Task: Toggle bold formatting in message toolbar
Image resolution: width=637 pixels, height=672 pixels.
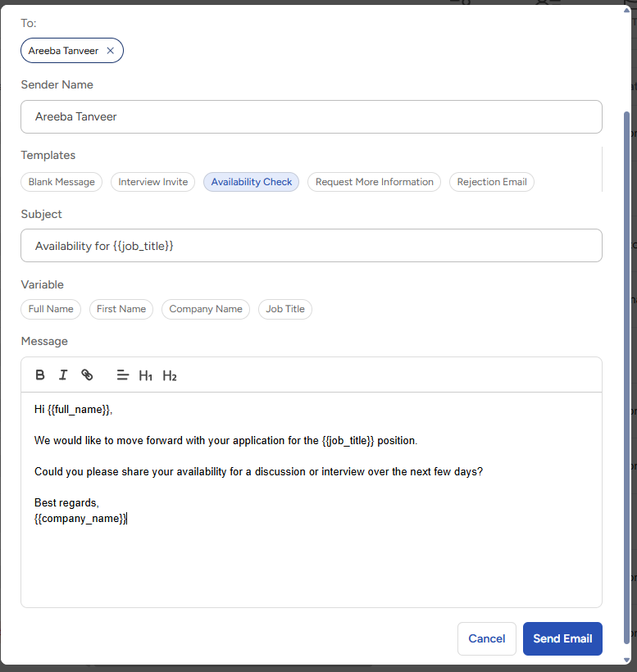Action: point(40,375)
